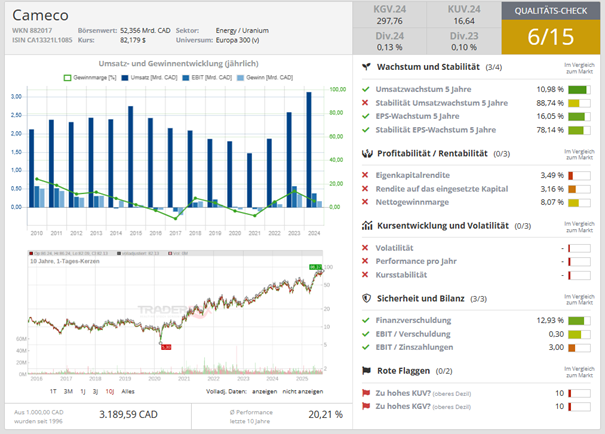605x434 pixels.
Task: Switch price chart to 3J range
Action: coord(95,392)
